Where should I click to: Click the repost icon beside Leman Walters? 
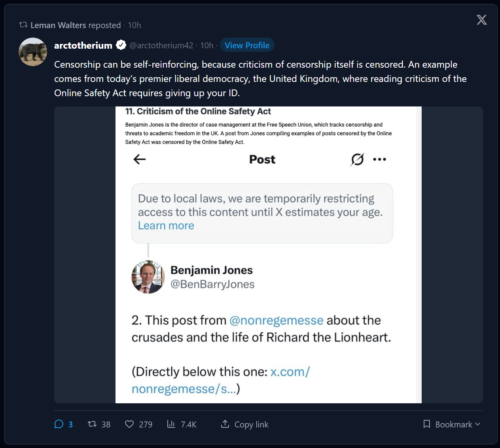(x=23, y=25)
